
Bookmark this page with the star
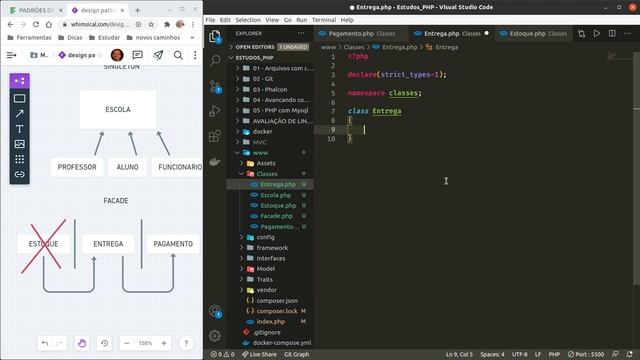[151, 24]
